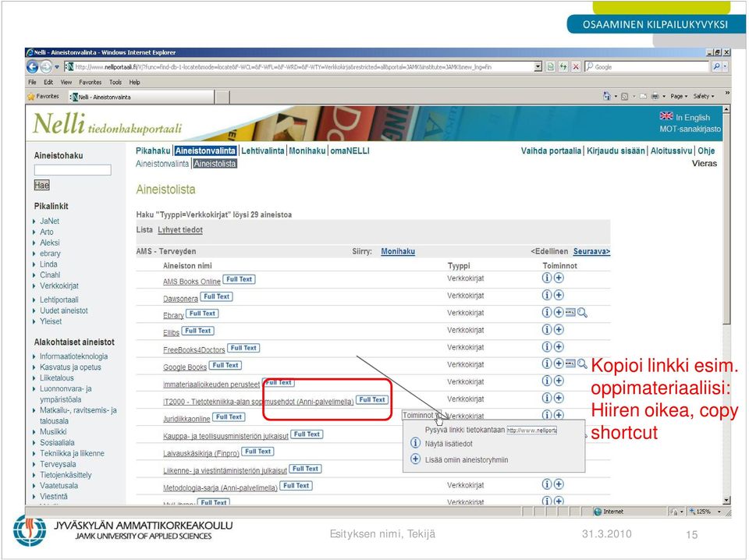Click info icon in Immateriaalioikeuden perusteet row
Viewport: 749px width, 560px height.
(546, 381)
